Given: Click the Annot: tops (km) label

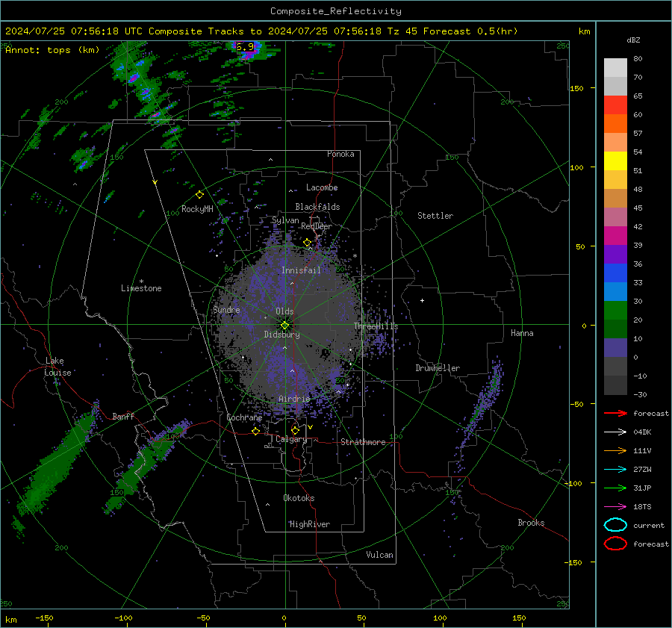Looking at the screenshot, I should [52, 50].
